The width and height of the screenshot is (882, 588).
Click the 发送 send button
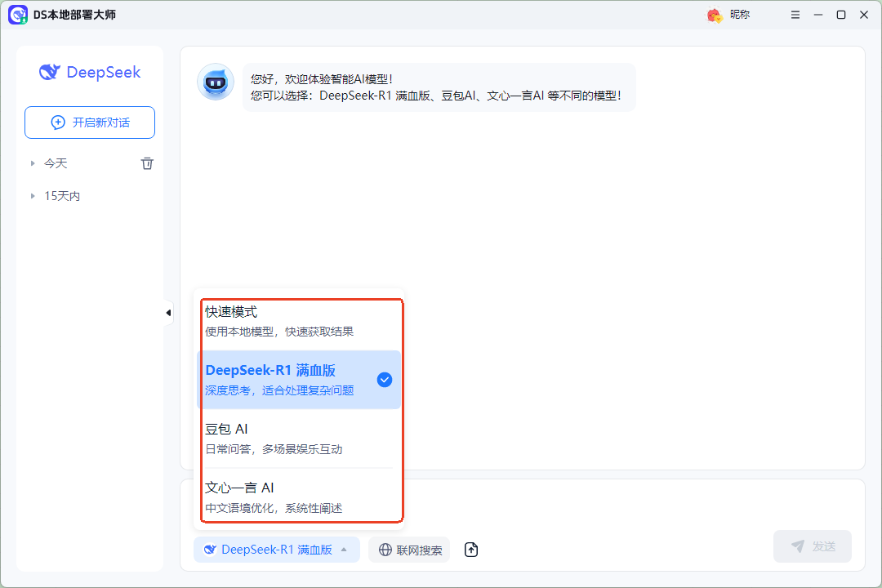click(x=813, y=546)
